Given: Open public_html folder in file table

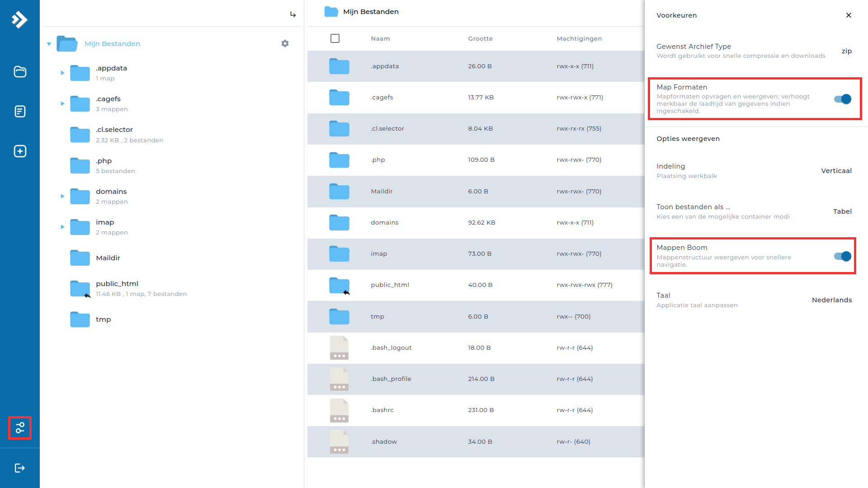Looking at the screenshot, I should tap(390, 285).
